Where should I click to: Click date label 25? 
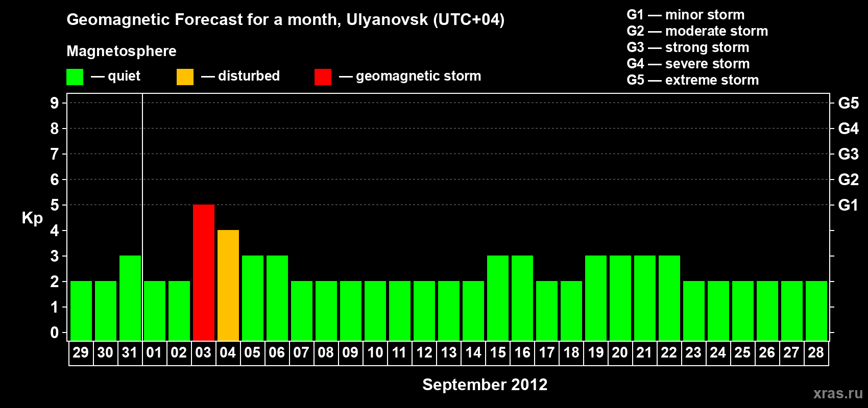coord(742,352)
